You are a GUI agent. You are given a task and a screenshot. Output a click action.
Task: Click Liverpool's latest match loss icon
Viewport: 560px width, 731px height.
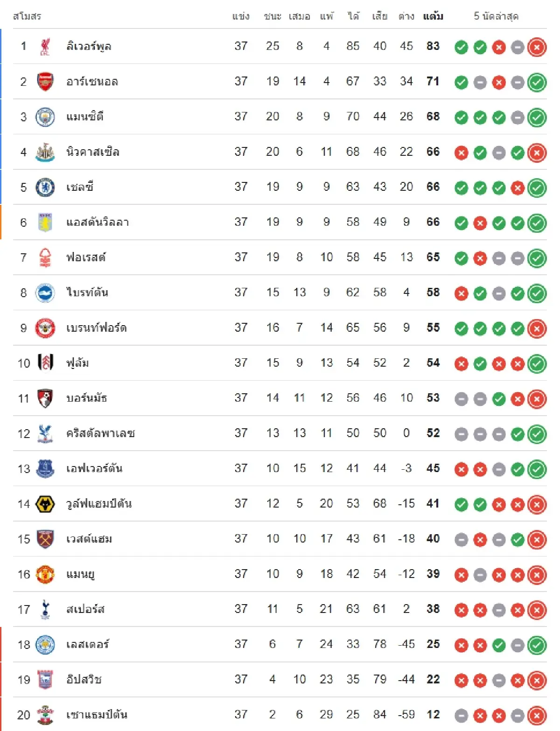click(x=537, y=47)
